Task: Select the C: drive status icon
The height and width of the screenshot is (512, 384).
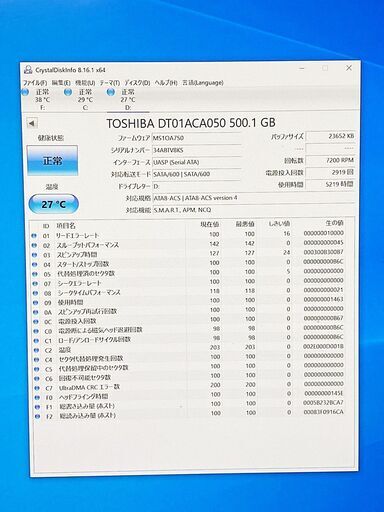Action: coord(68,92)
